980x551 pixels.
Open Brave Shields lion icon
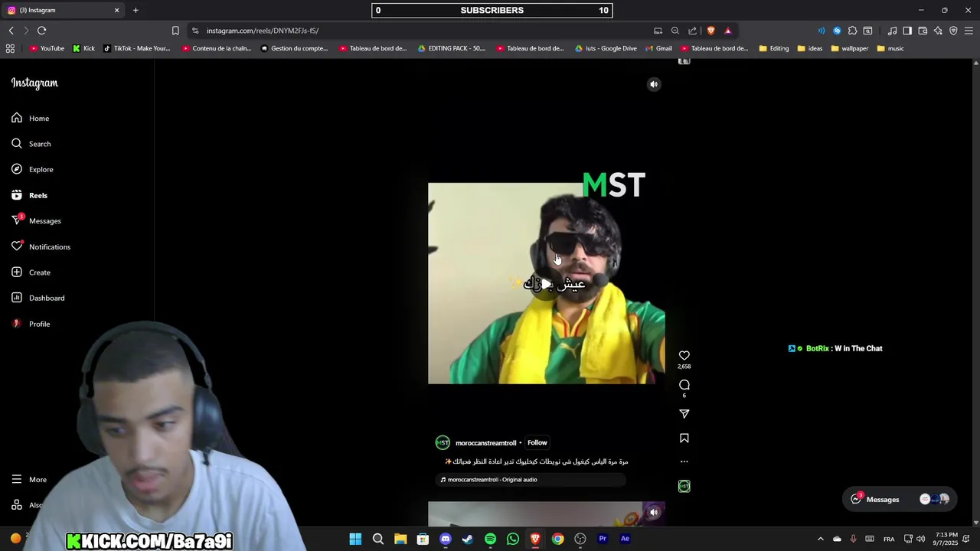[710, 31]
